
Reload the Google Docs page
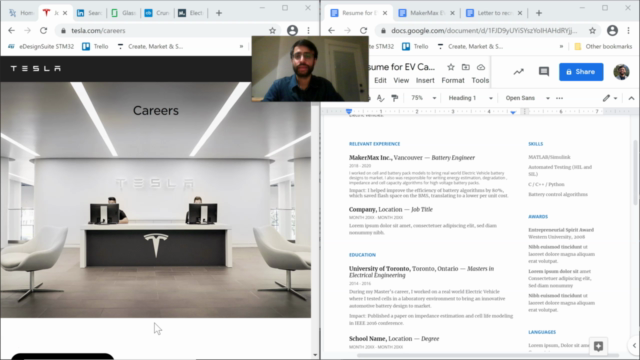(x=364, y=31)
